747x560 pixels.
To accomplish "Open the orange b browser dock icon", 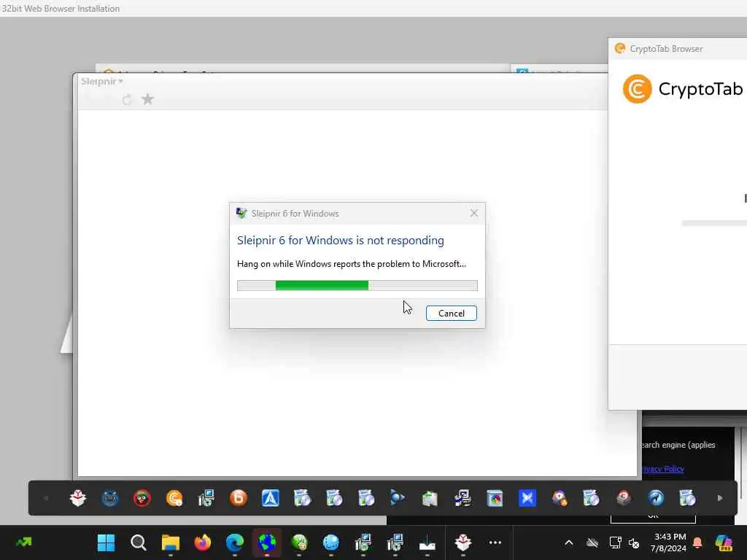I will coord(239,498).
